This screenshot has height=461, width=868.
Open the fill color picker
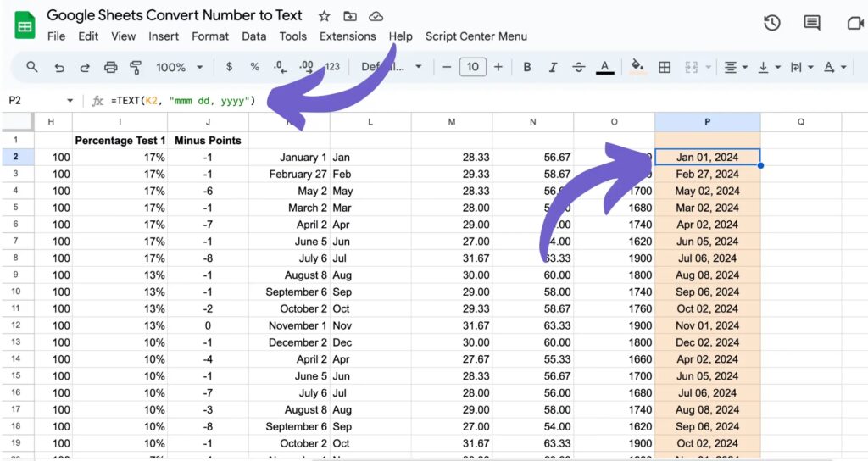point(637,67)
